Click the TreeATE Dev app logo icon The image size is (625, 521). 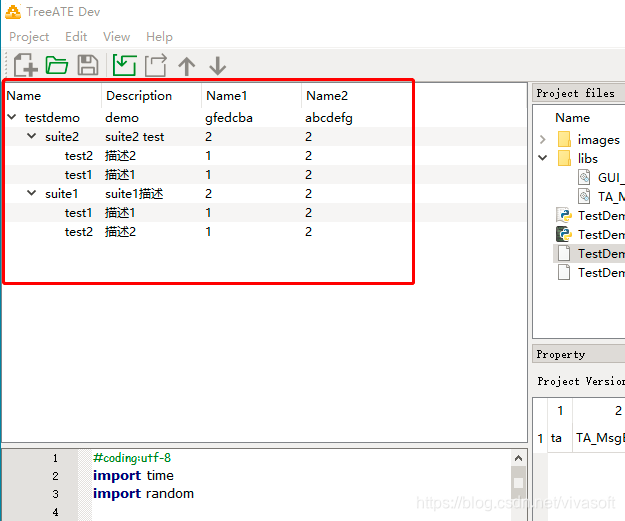coord(13,12)
